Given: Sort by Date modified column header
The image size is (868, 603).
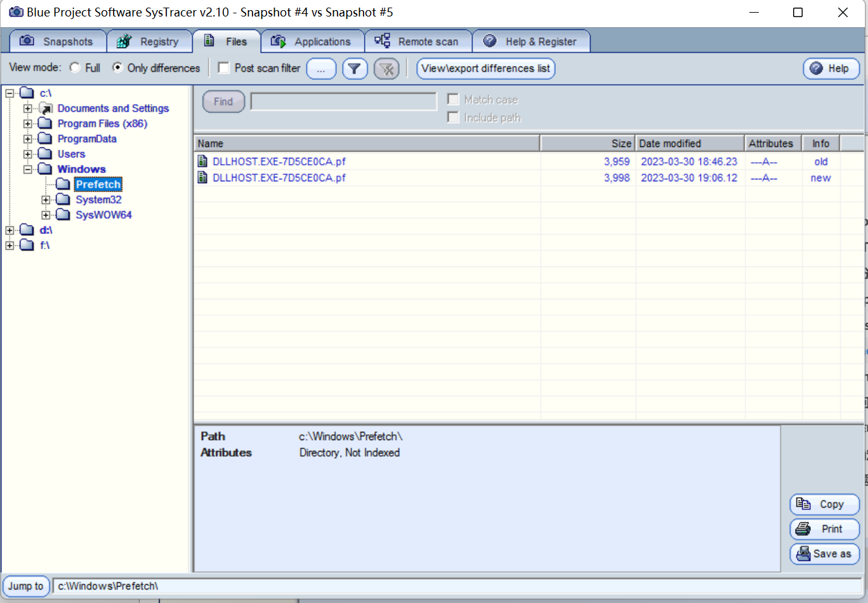Looking at the screenshot, I should (690, 143).
